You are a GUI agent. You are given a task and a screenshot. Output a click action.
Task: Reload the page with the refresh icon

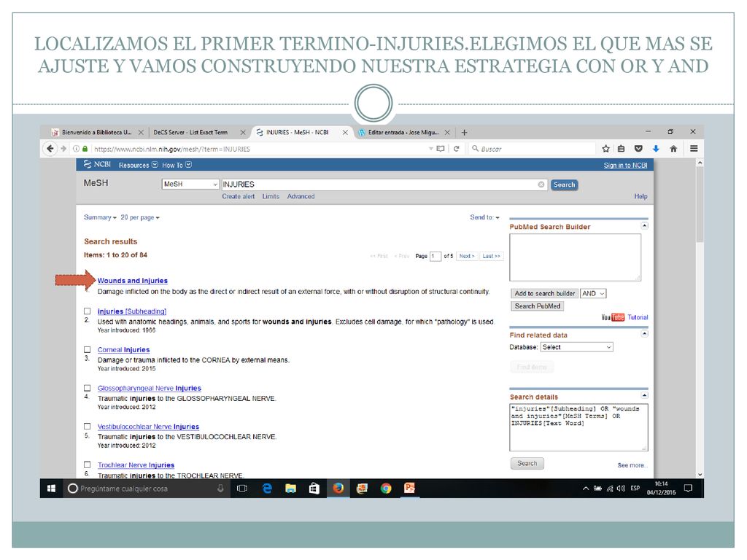pyautogui.click(x=457, y=149)
